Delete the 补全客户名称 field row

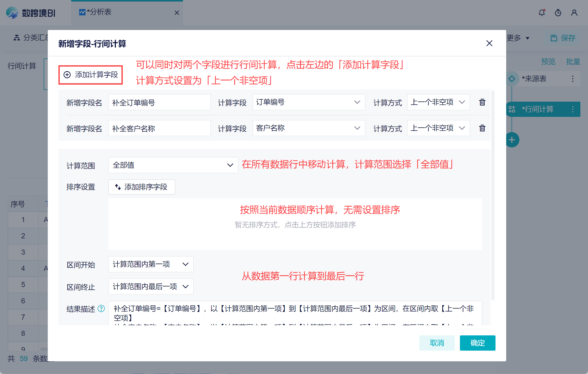[x=482, y=128]
